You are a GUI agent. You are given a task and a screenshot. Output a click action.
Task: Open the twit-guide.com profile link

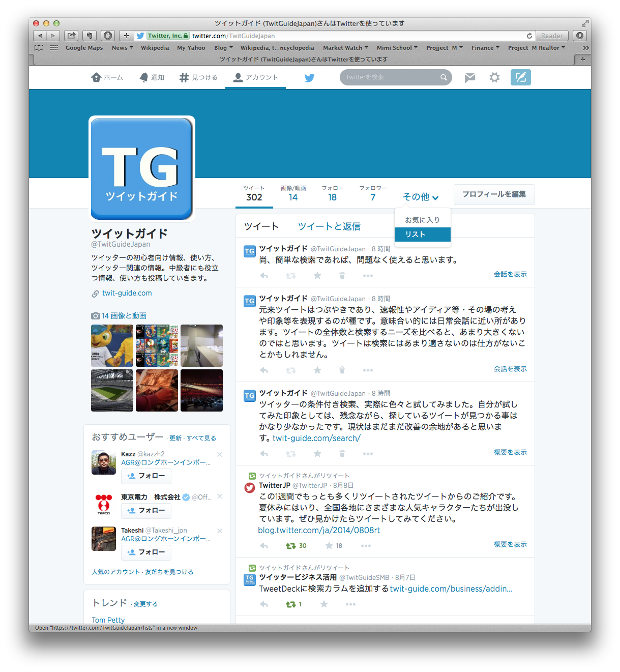127,293
